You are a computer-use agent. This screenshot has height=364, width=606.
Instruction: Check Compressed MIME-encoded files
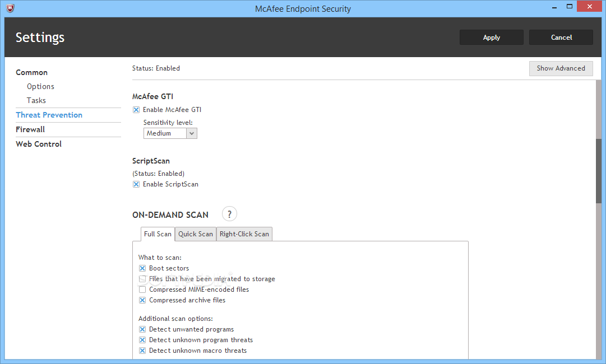point(142,290)
